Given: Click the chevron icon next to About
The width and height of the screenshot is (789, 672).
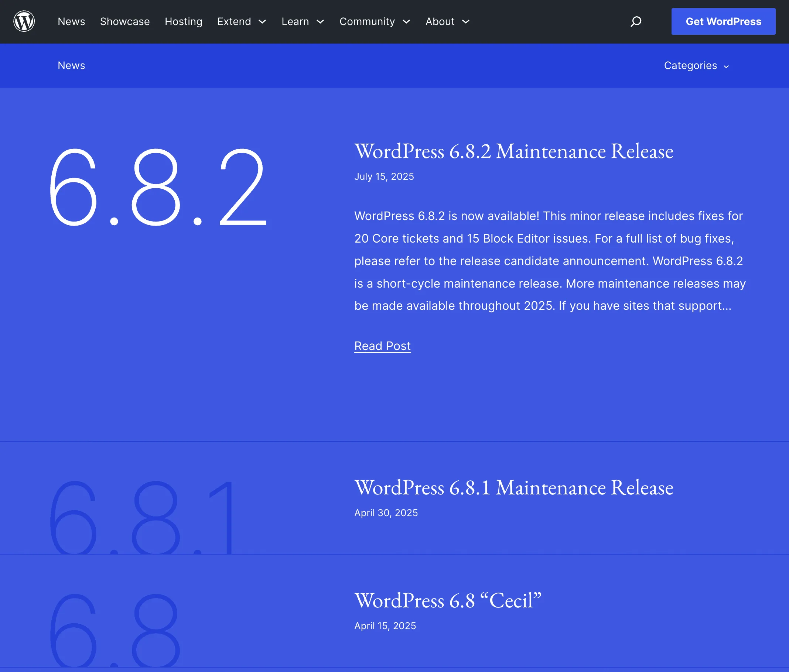Looking at the screenshot, I should [465, 22].
